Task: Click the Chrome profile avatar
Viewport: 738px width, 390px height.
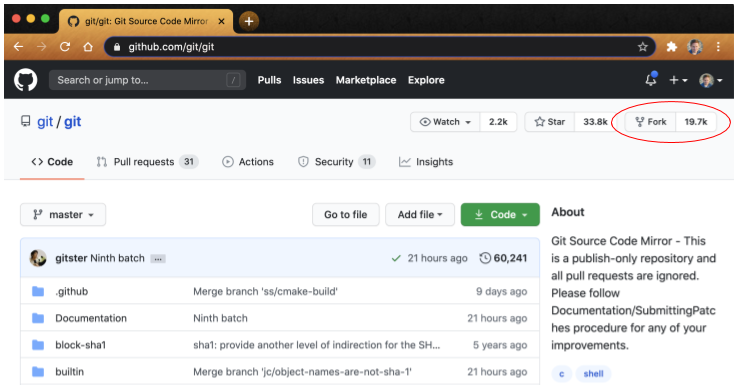Action: tap(695, 47)
